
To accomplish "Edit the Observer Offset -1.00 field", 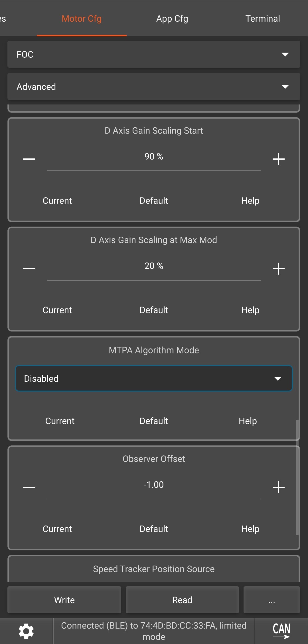I will point(154,485).
